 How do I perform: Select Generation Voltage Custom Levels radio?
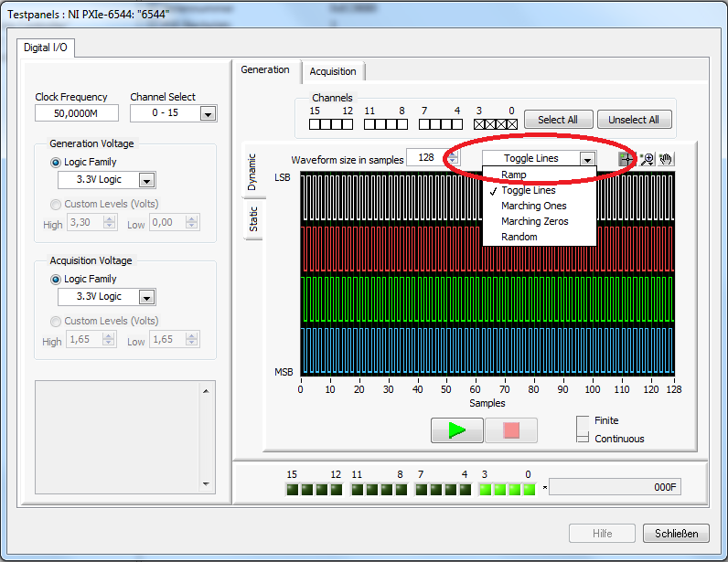coord(56,204)
